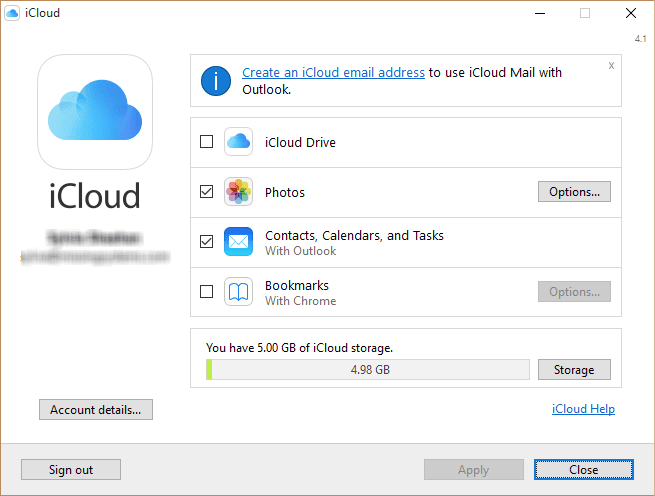Click the iCloud Drive cloud icon
The height and width of the screenshot is (496, 655).
point(238,142)
